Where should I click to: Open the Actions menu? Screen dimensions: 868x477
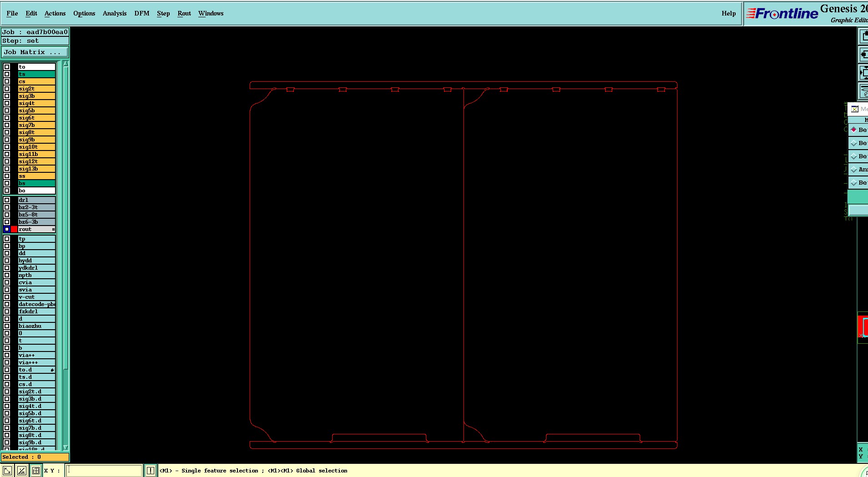[55, 13]
